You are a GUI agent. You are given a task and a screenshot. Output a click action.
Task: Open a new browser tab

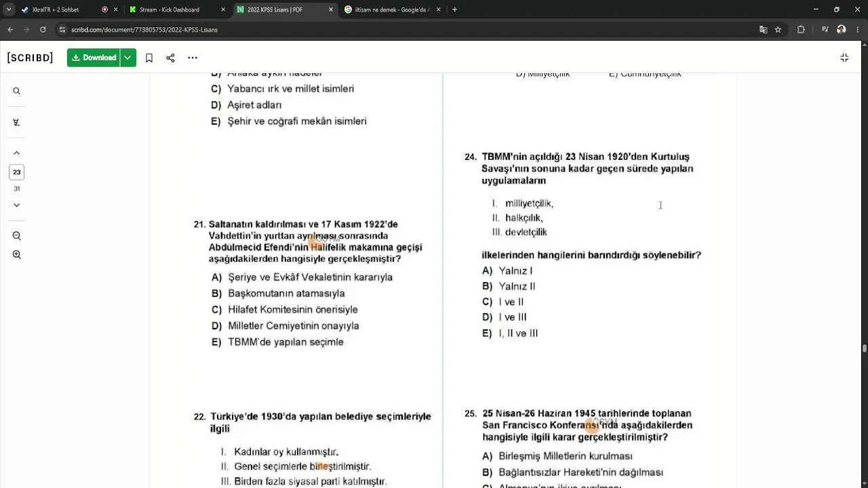click(454, 9)
